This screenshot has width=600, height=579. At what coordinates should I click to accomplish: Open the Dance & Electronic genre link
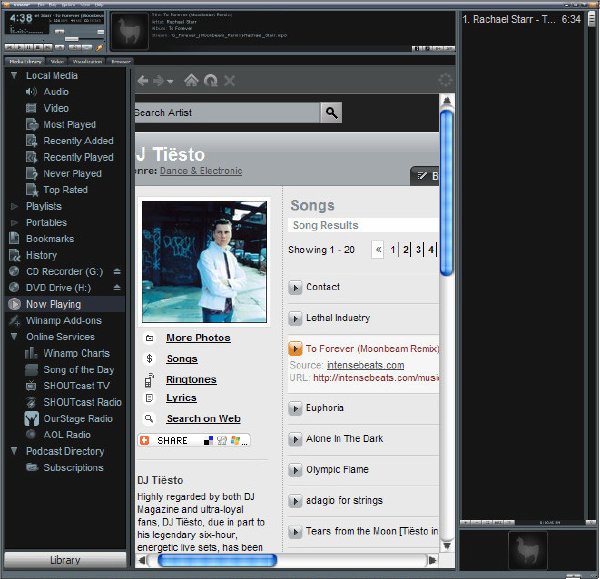(201, 171)
